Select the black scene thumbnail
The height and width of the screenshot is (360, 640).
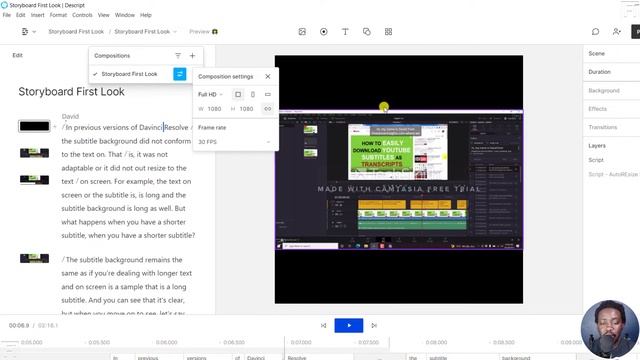click(x=34, y=126)
